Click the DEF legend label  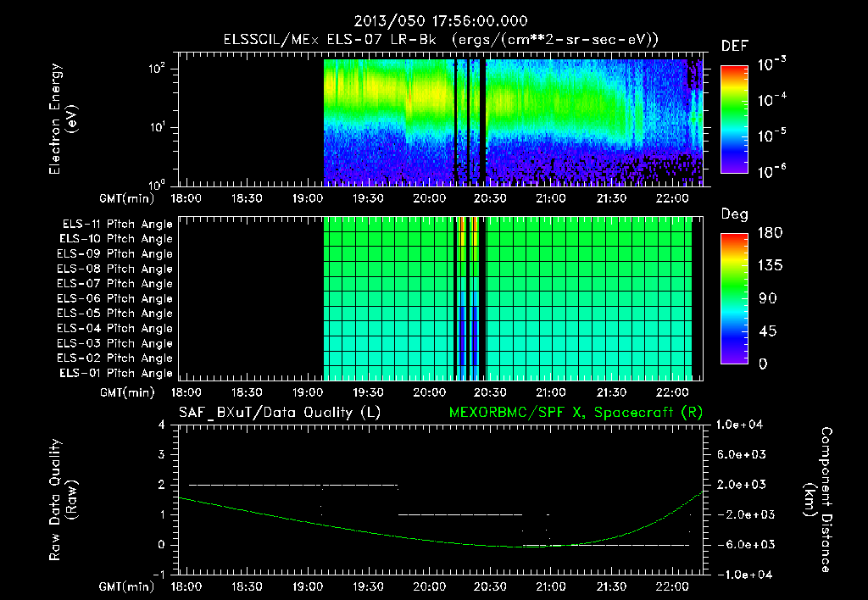[x=735, y=46]
